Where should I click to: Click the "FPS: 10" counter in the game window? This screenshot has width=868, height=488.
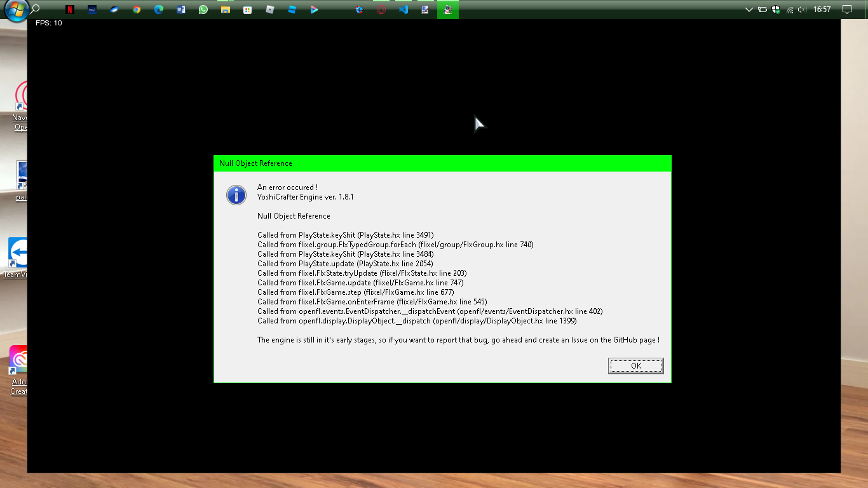point(49,23)
